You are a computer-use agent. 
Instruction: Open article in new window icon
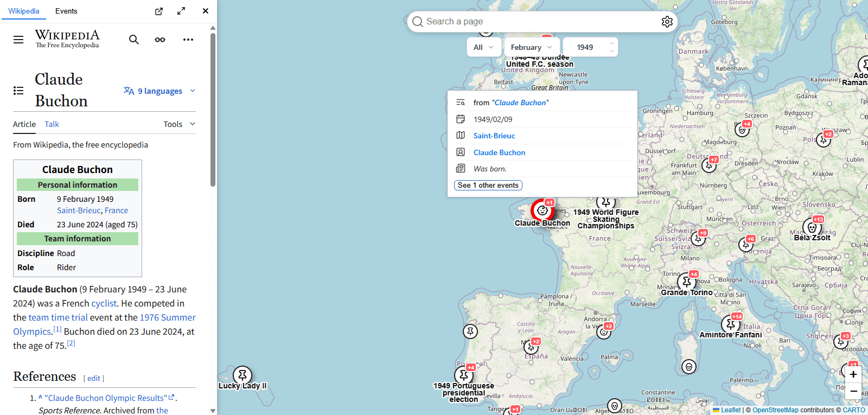tap(159, 11)
